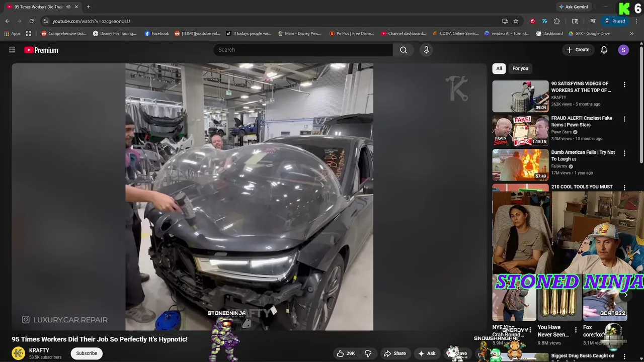
Task: Bookmark this page with star icon
Action: coord(516,21)
